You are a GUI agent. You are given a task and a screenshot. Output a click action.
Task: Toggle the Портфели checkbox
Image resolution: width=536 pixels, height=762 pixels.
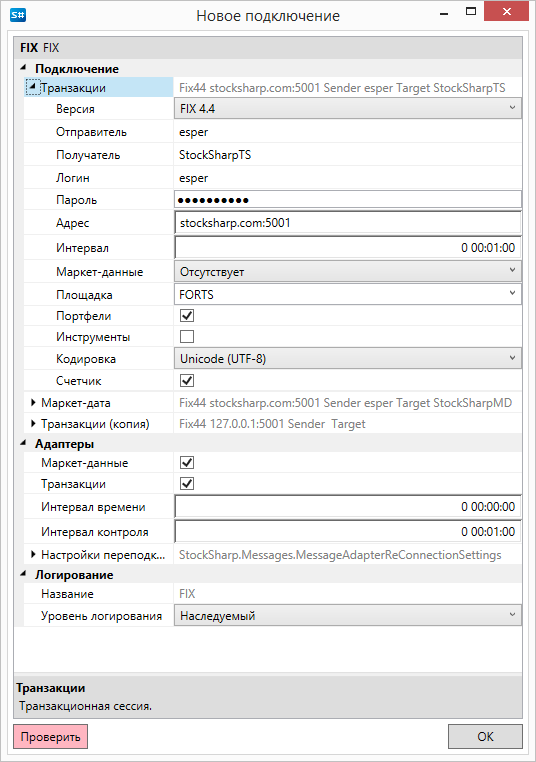(x=187, y=315)
